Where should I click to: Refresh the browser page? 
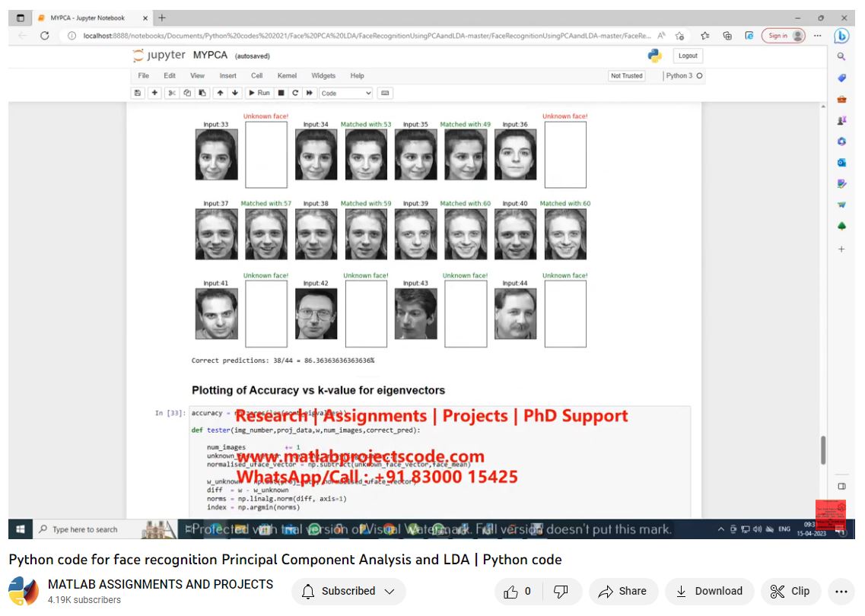point(45,36)
